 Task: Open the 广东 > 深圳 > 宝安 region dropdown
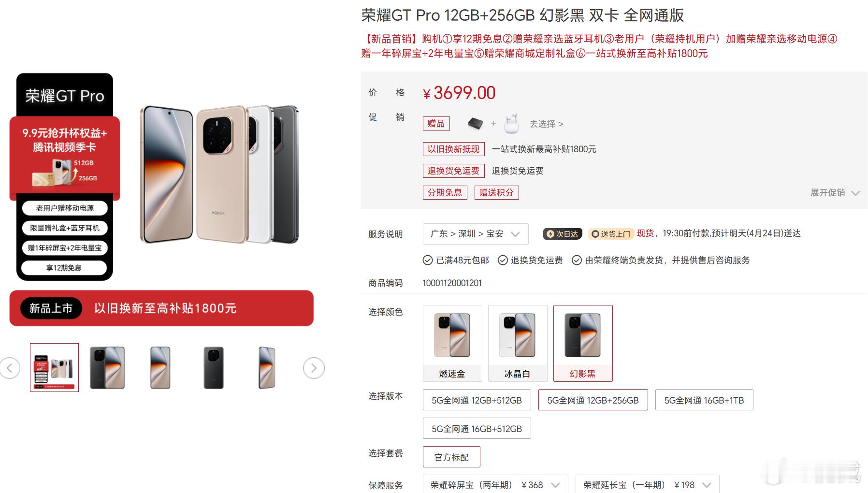click(x=476, y=234)
